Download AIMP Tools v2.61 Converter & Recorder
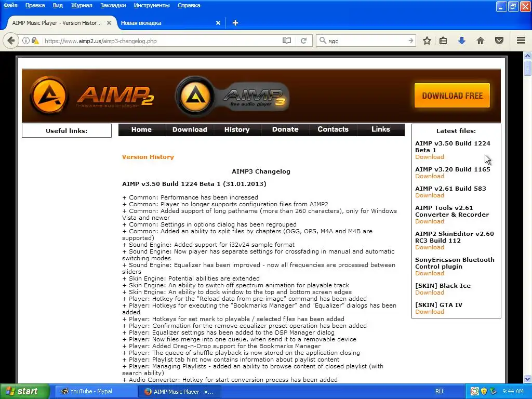 (x=430, y=221)
